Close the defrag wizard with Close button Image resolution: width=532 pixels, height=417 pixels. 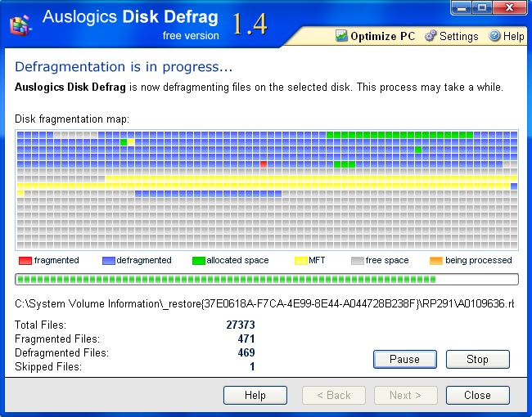[477, 395]
